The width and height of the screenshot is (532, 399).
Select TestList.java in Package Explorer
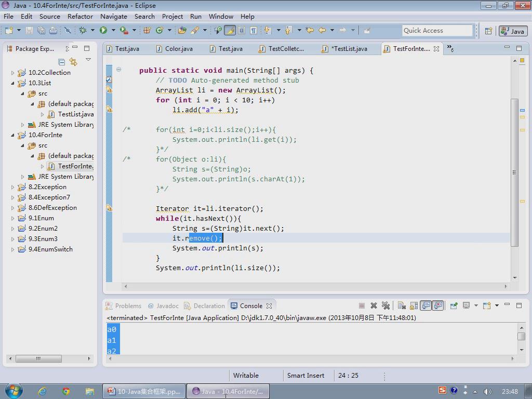(x=72, y=114)
